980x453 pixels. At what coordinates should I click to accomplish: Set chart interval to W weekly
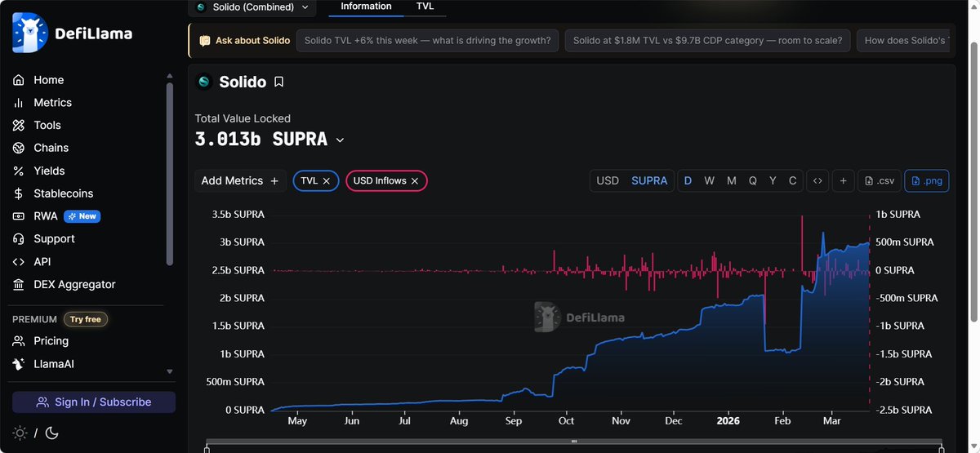click(x=710, y=180)
